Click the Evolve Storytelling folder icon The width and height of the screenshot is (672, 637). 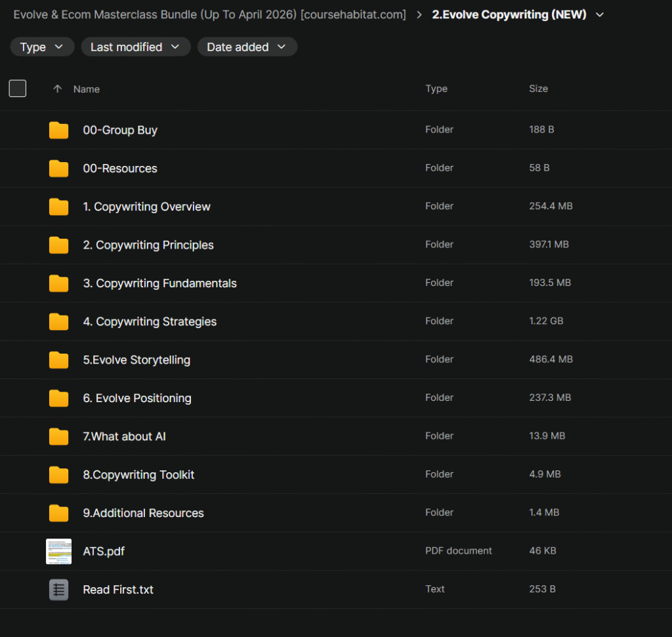pyautogui.click(x=58, y=360)
